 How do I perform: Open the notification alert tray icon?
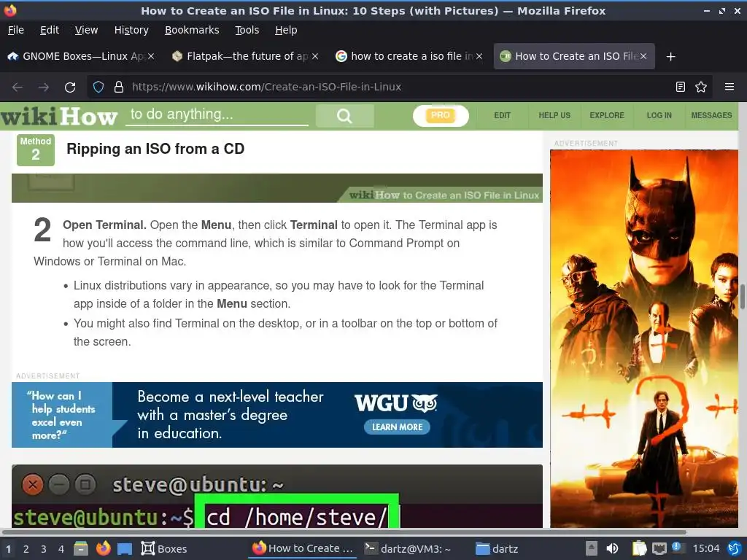tap(678, 548)
